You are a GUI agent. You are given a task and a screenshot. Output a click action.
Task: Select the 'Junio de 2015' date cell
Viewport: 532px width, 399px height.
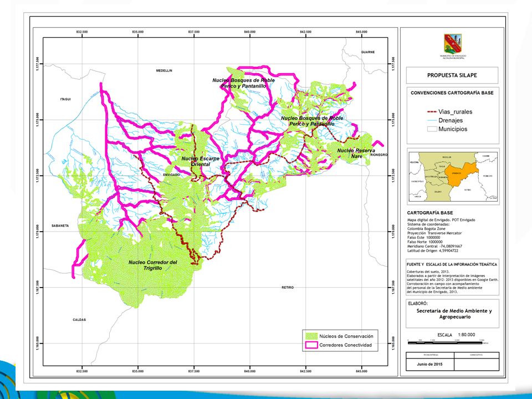[429, 364]
